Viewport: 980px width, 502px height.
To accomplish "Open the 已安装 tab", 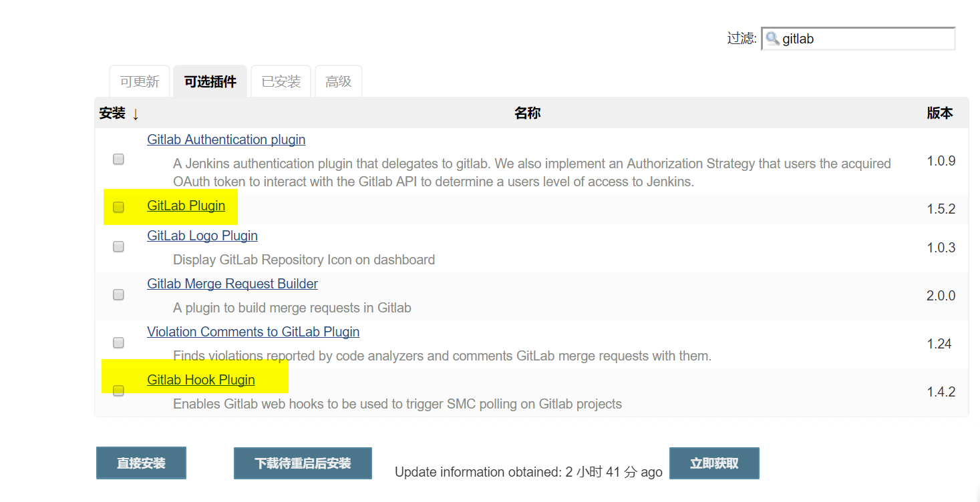I will [x=281, y=81].
